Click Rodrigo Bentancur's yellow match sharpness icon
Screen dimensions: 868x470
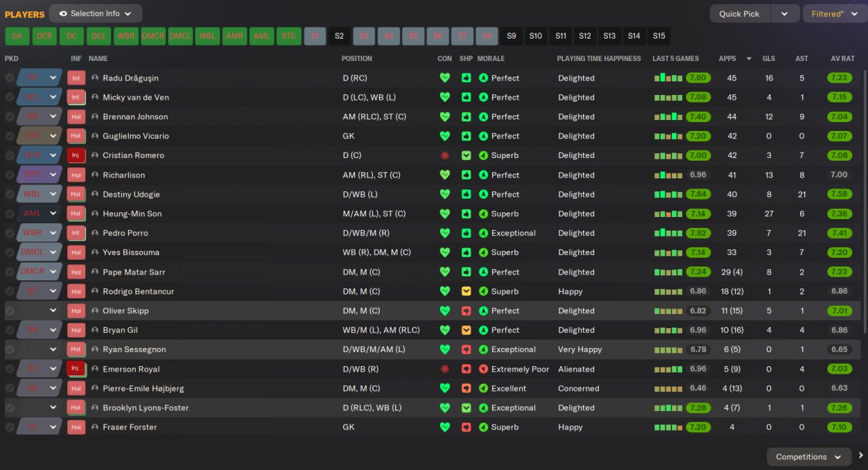(x=466, y=292)
